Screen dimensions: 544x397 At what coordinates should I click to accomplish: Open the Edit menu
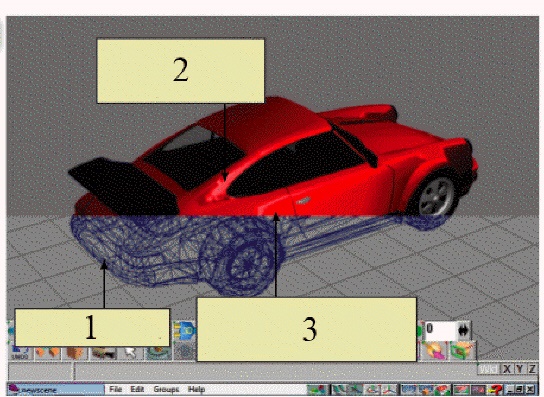coord(137,389)
